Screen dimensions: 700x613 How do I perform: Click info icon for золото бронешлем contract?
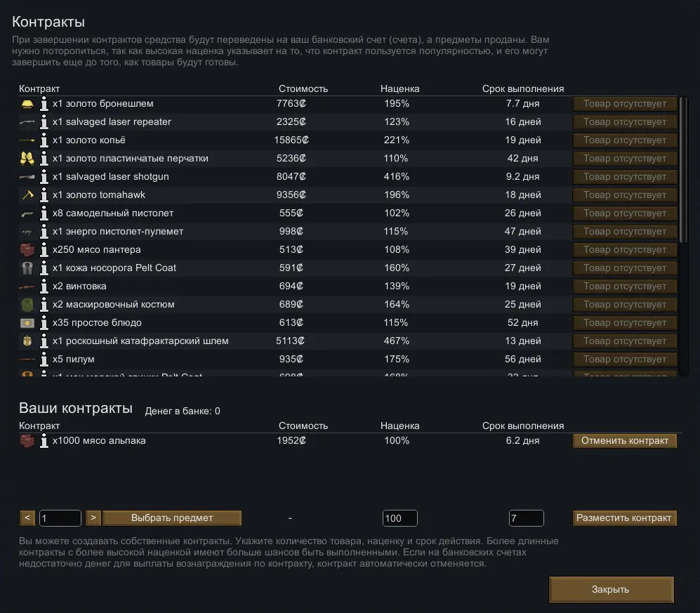click(x=44, y=104)
